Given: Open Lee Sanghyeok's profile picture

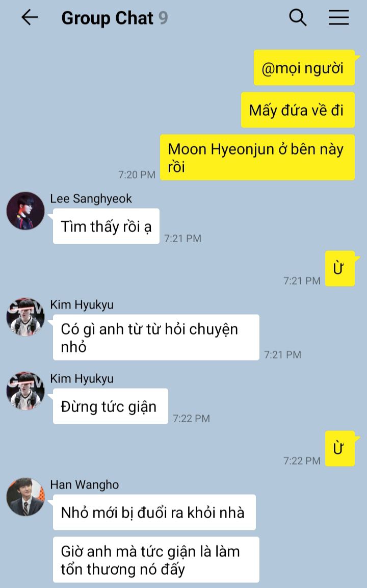Looking at the screenshot, I should pos(25,211).
